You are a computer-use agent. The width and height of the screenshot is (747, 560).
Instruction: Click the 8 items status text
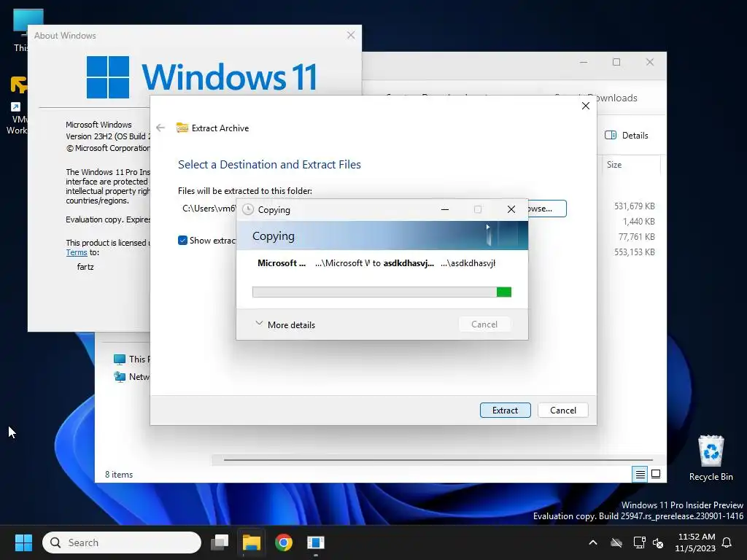119,474
